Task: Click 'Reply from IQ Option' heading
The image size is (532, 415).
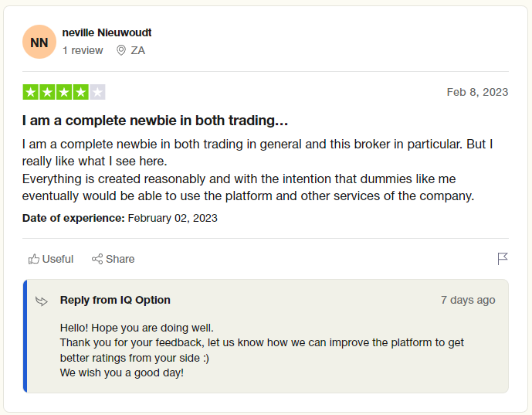Action: click(115, 300)
